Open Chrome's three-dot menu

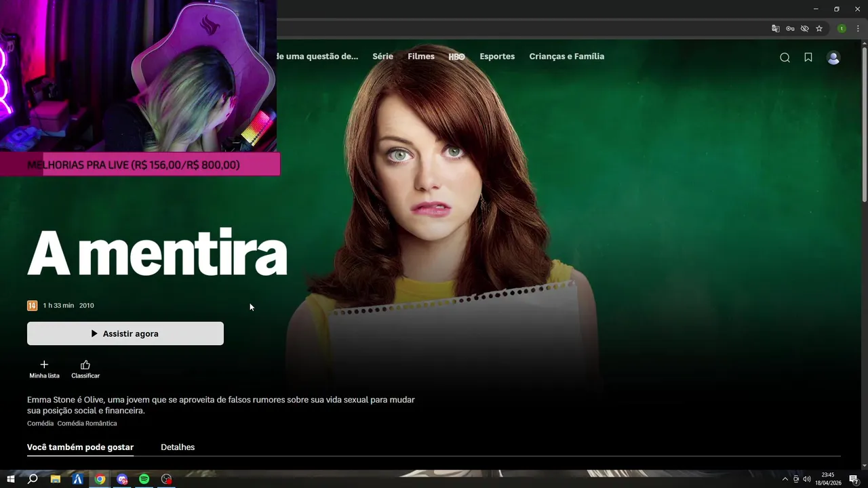point(858,28)
